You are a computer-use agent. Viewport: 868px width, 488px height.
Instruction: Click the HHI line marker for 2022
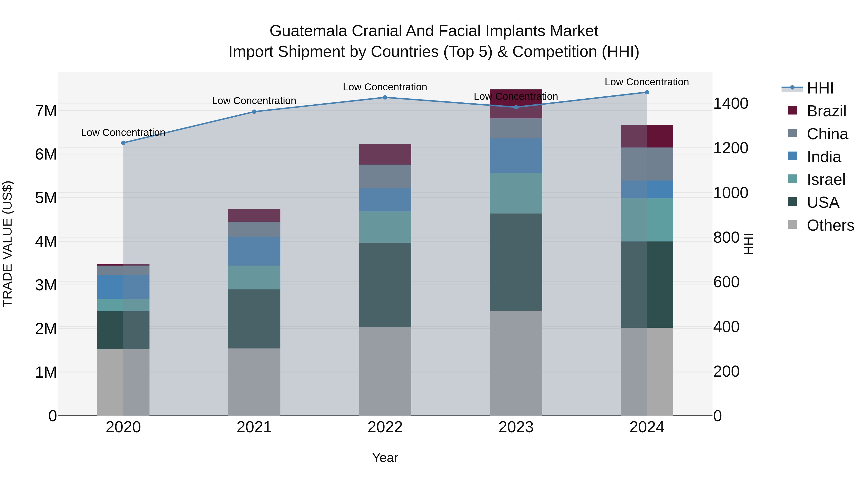[x=385, y=97]
